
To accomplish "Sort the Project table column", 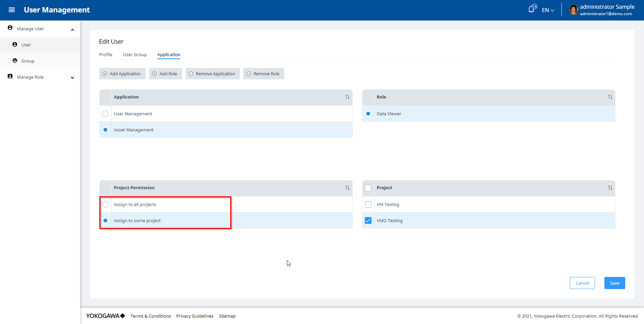I will pos(610,188).
